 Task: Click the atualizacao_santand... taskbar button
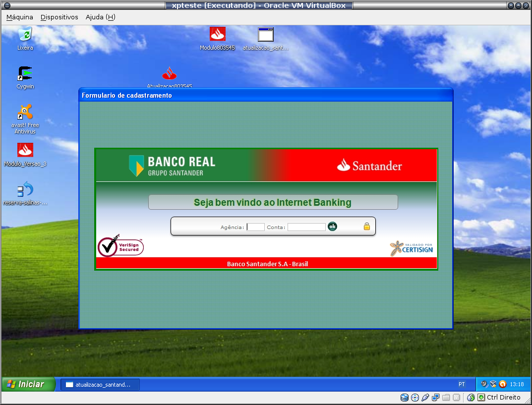(100, 384)
